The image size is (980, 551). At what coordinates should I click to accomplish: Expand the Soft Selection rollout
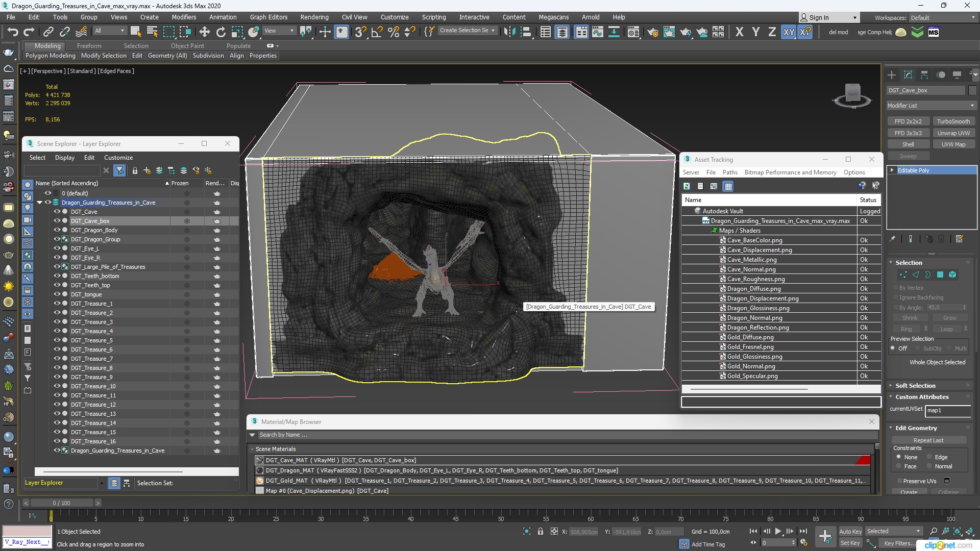coord(915,386)
